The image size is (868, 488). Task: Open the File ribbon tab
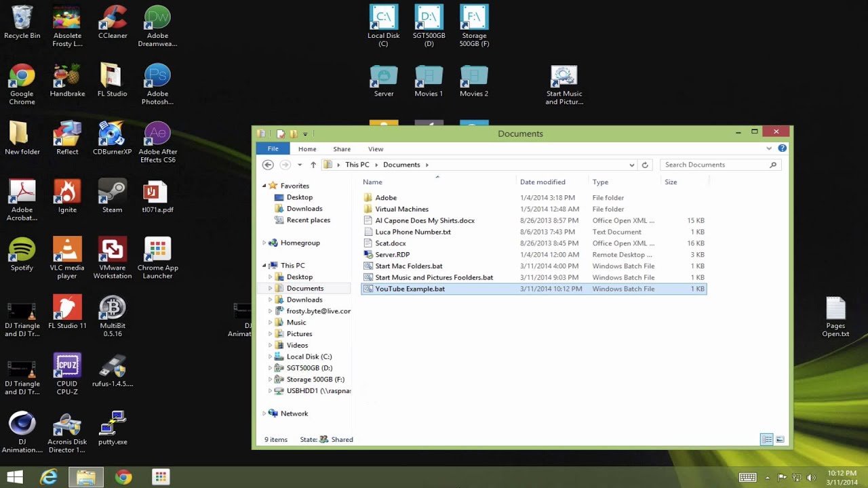click(x=273, y=149)
